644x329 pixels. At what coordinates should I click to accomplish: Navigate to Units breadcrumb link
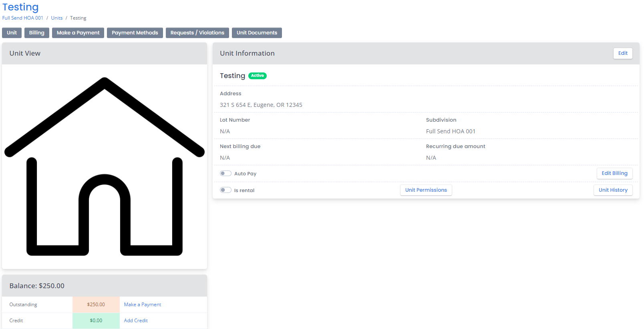(57, 18)
